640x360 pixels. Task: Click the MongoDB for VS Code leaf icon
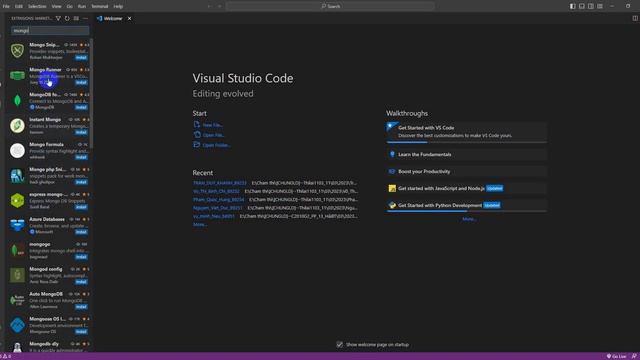tap(17, 100)
